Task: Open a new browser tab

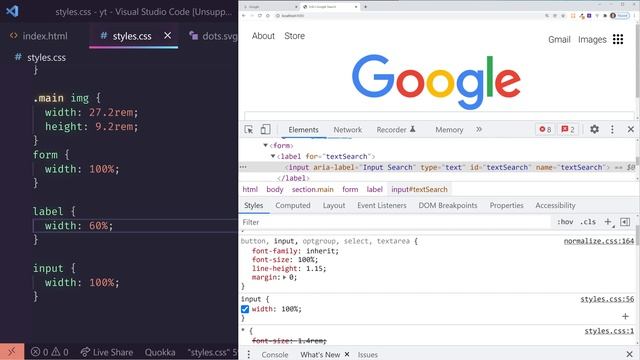Action: coord(365,7)
